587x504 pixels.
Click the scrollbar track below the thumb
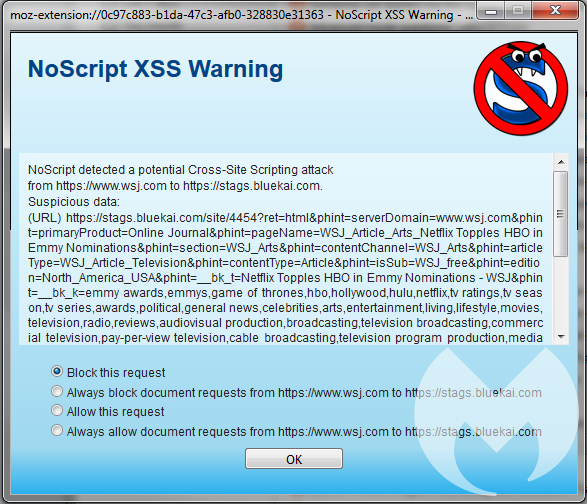[x=561, y=293]
